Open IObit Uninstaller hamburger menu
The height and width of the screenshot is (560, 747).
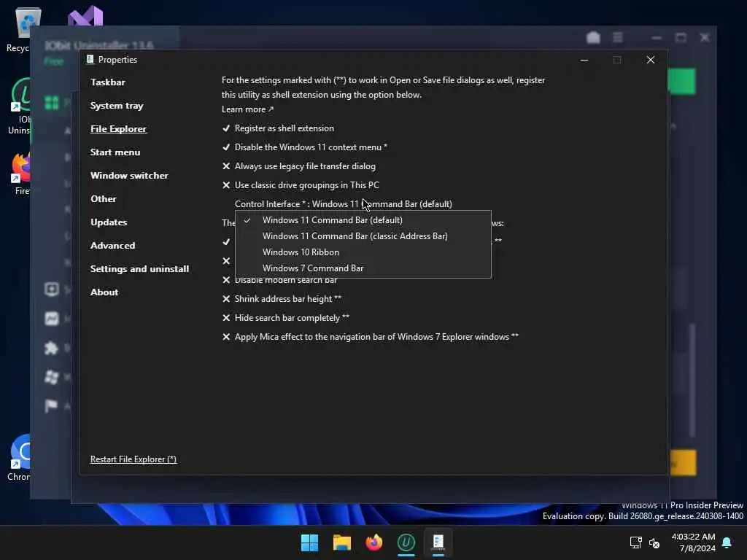[x=618, y=37]
